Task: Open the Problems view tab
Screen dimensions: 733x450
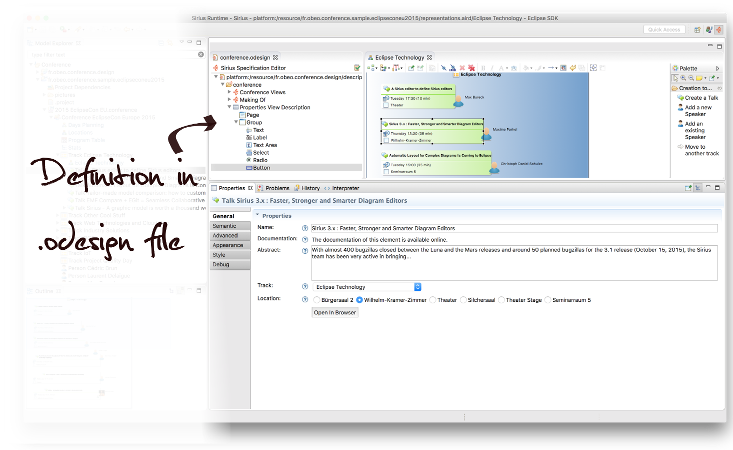Action: (x=274, y=188)
